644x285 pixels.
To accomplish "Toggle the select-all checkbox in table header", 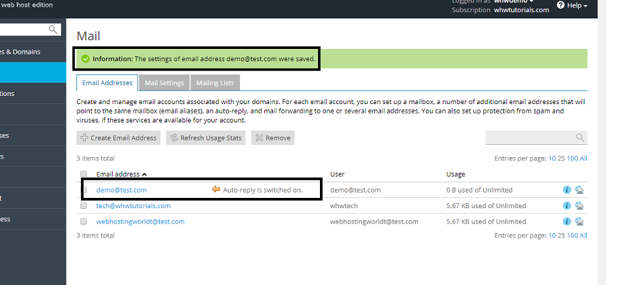I will pyautogui.click(x=84, y=174).
